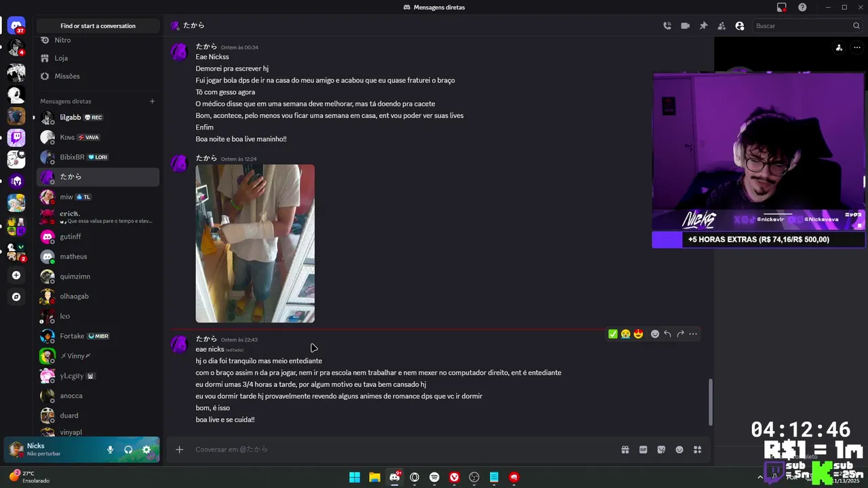The width and height of the screenshot is (868, 488).
Task: Open help icon in title bar
Action: click(x=802, y=7)
